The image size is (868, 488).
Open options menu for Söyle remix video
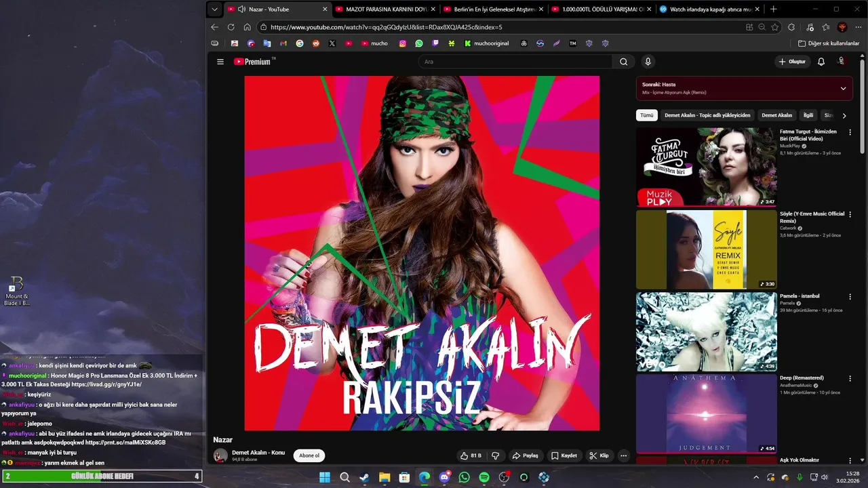click(850, 214)
